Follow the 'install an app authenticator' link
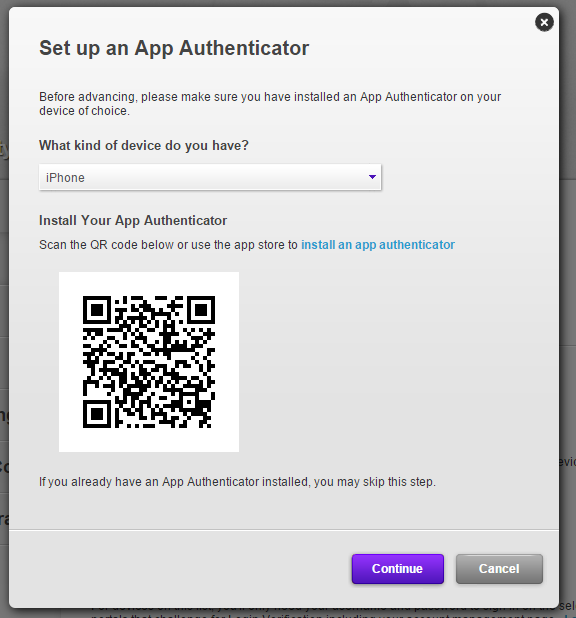The height and width of the screenshot is (618, 576). click(378, 245)
